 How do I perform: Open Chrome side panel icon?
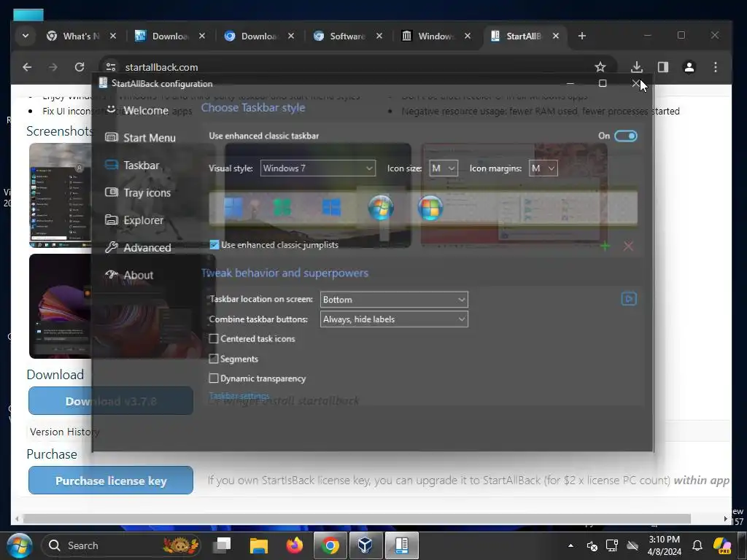pos(662,67)
